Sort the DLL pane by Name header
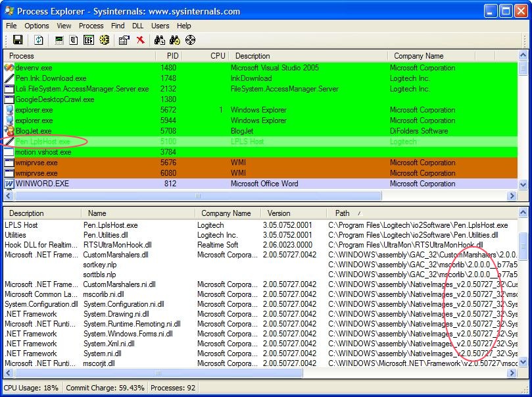 point(138,213)
